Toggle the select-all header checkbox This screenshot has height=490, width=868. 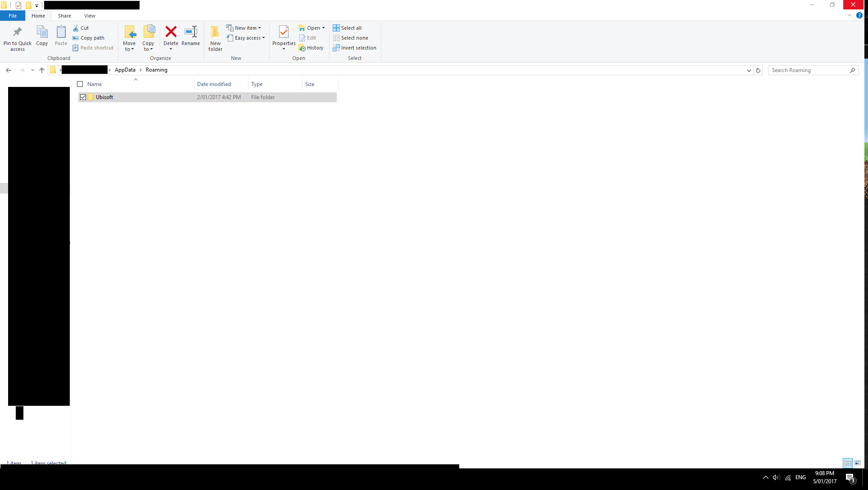pos(80,84)
